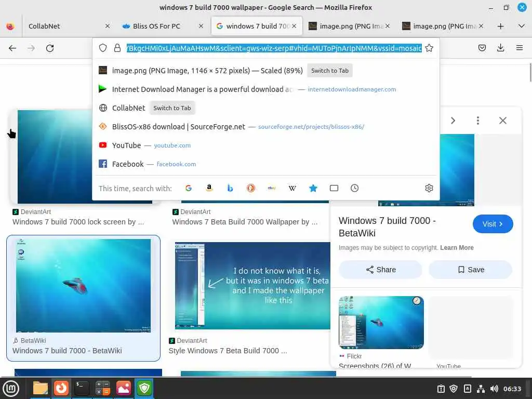532x399 pixels.
Task: Click Share button in preview panel
Action: [380, 270]
